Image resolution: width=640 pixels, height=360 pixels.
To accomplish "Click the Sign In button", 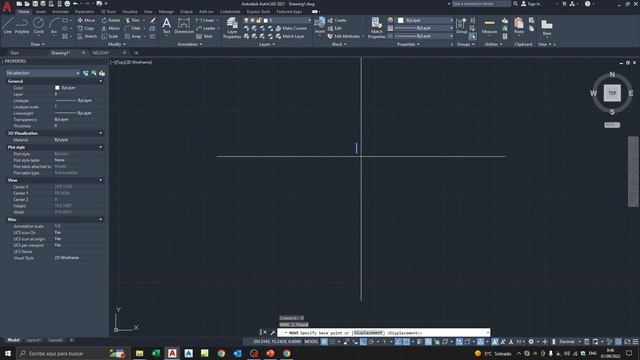I will [531, 4].
